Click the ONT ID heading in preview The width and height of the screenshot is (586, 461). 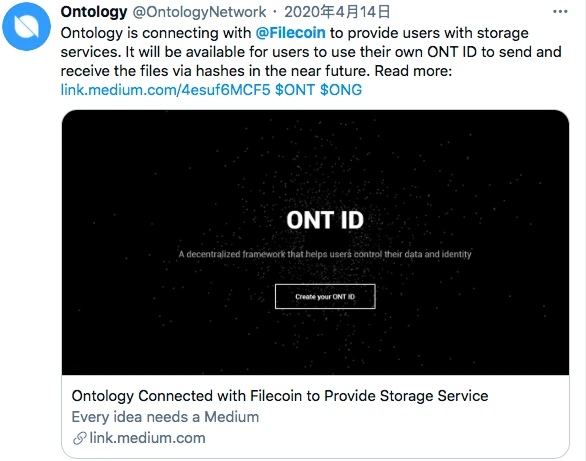click(x=325, y=220)
